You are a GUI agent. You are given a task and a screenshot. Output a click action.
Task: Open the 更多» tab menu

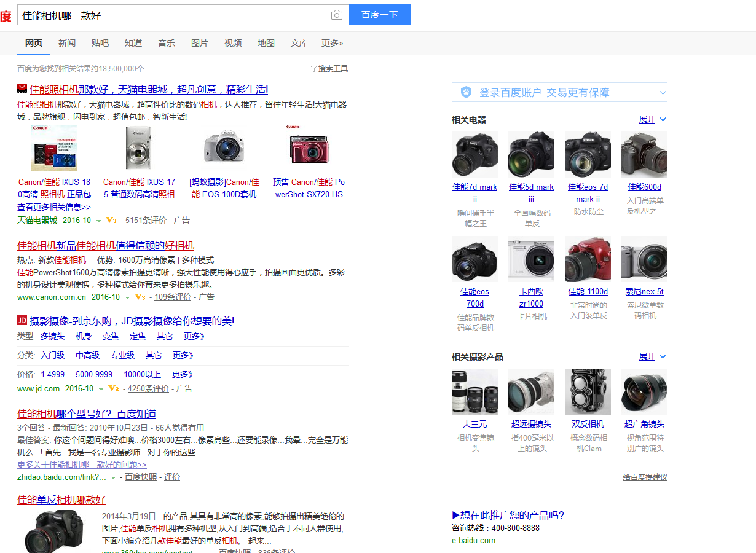point(333,43)
